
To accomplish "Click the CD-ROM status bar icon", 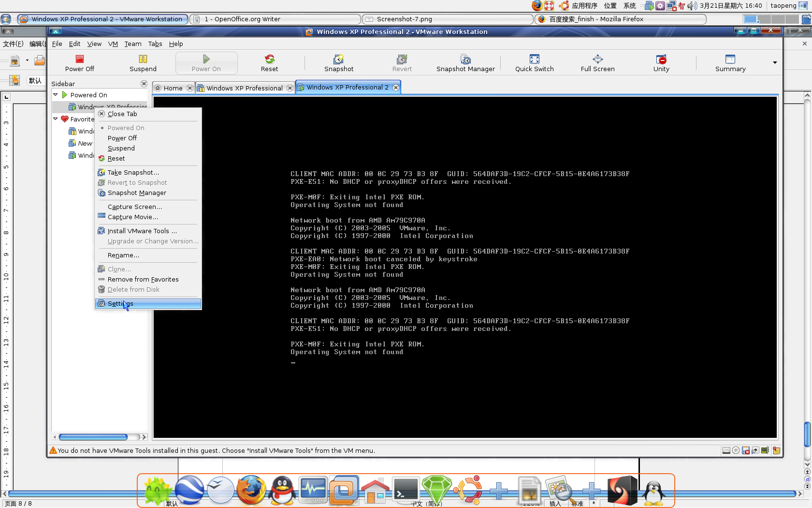I will coord(736,450).
